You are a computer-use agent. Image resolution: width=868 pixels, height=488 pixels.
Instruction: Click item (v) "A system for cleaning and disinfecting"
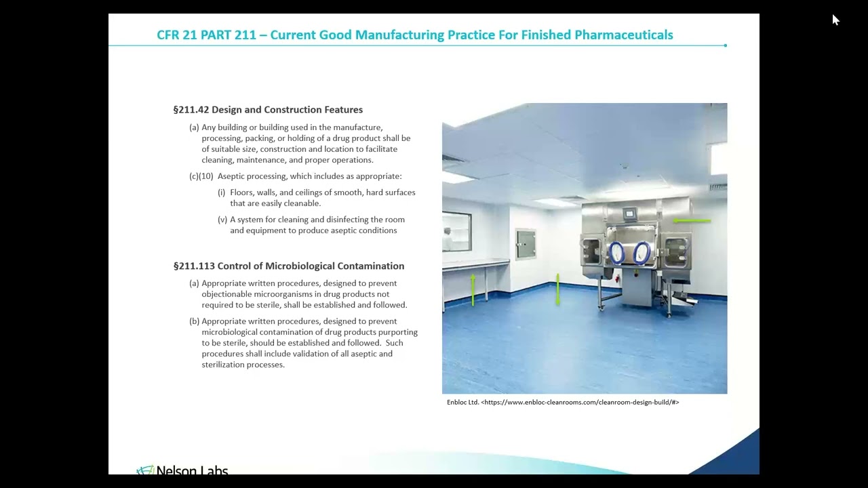click(x=311, y=225)
